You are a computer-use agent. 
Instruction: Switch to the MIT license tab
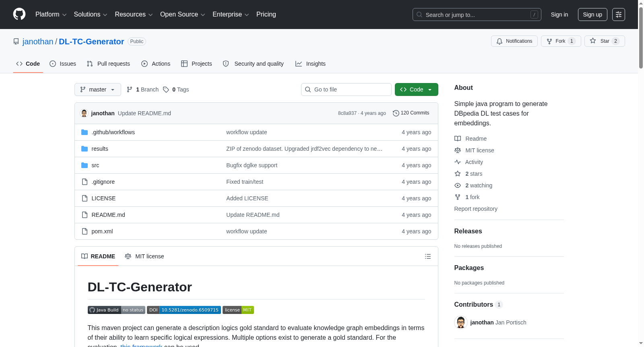click(144, 256)
